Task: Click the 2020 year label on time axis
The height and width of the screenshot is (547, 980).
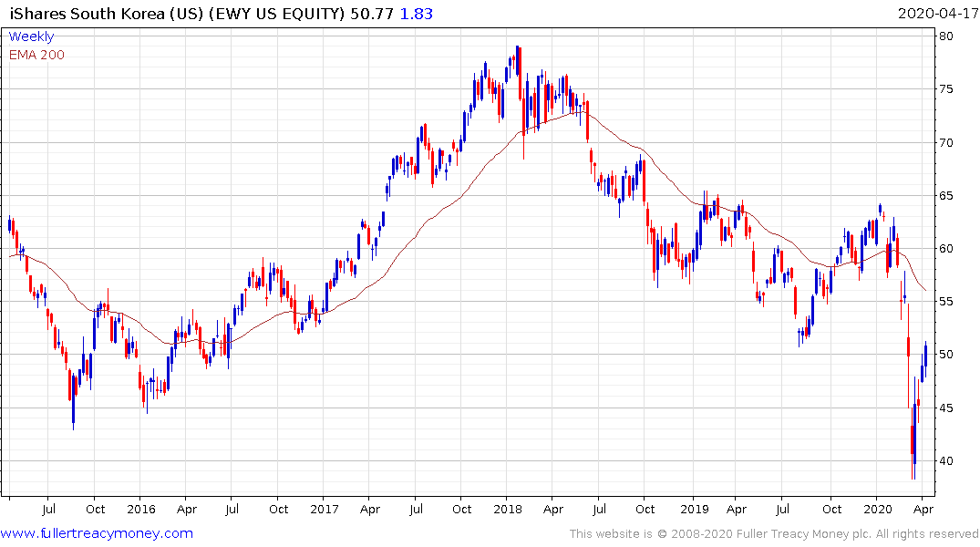Action: tap(878, 509)
